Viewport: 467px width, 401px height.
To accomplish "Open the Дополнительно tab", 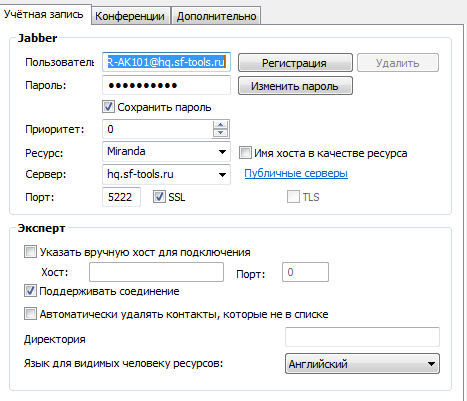I will [216, 16].
